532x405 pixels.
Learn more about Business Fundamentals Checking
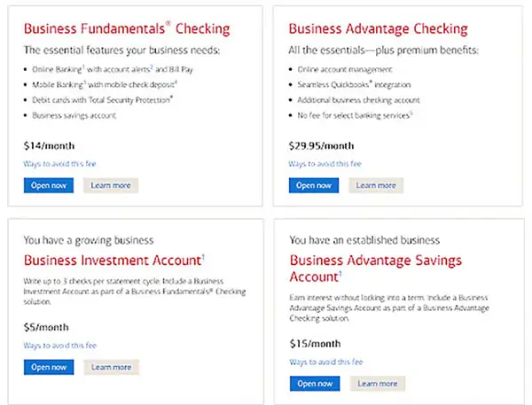(111, 185)
